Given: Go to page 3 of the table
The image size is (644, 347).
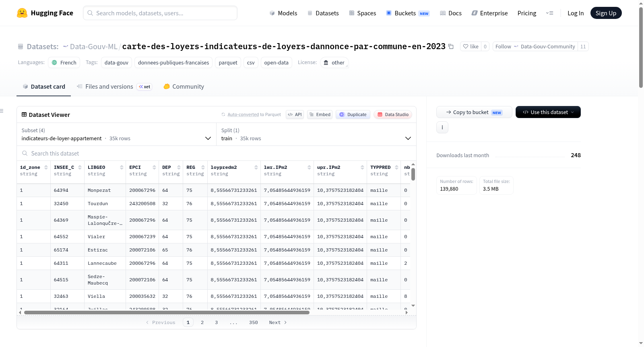Looking at the screenshot, I should (x=216, y=322).
